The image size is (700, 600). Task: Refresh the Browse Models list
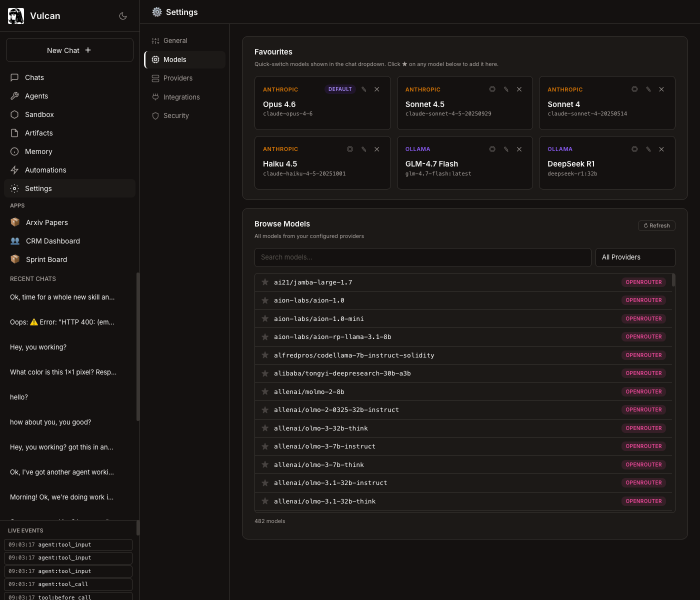(656, 226)
